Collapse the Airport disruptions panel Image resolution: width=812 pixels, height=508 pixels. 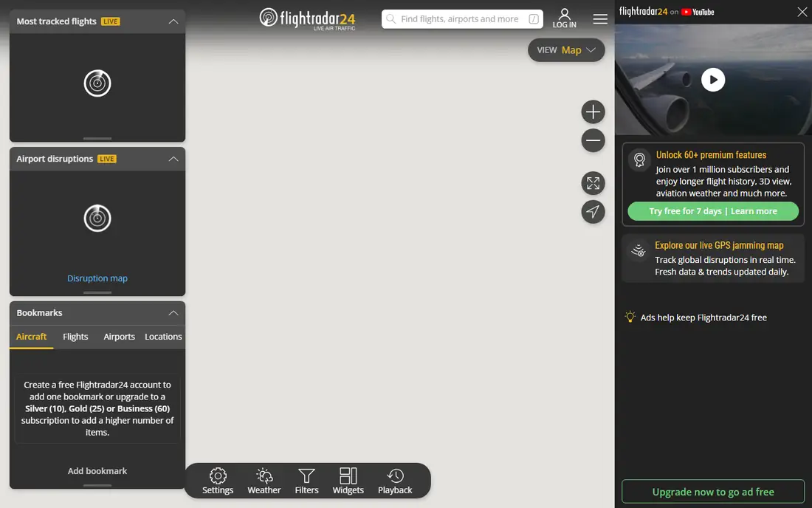pyautogui.click(x=173, y=159)
